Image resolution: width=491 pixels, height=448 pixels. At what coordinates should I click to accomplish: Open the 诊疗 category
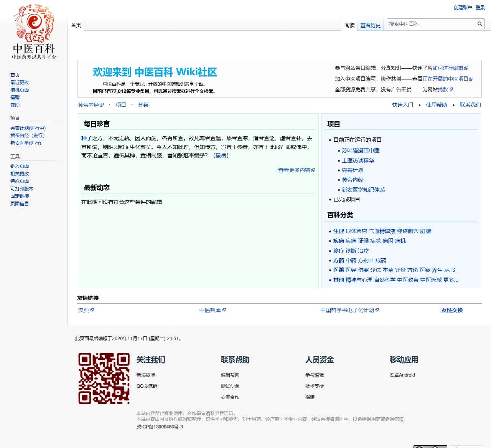pyautogui.click(x=339, y=251)
